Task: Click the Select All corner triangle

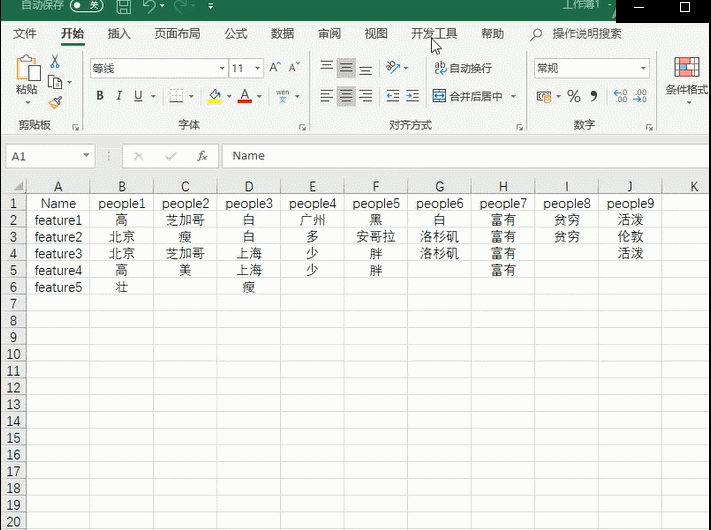Action: [18, 186]
